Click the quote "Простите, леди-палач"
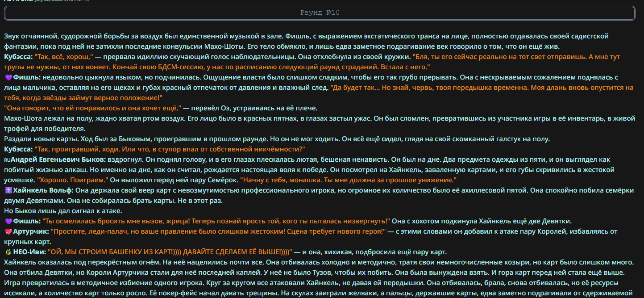The height and width of the screenshot is (298, 644). [90, 231]
